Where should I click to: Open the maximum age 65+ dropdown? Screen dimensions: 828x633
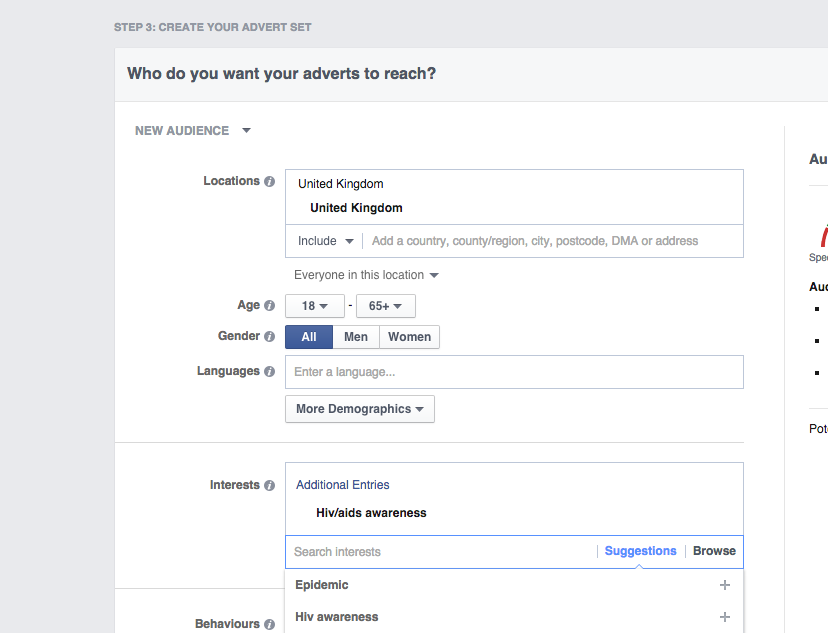pyautogui.click(x=385, y=307)
